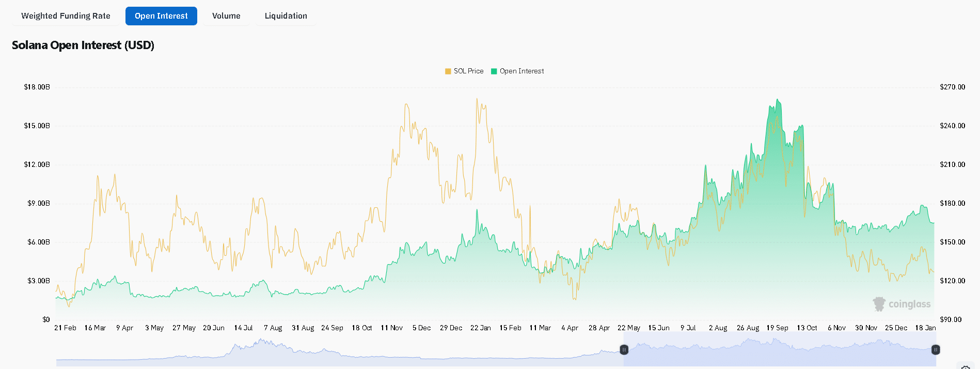Image resolution: width=980 pixels, height=369 pixels.
Task: Click the $270.00 right price axis label
Action: [x=952, y=87]
